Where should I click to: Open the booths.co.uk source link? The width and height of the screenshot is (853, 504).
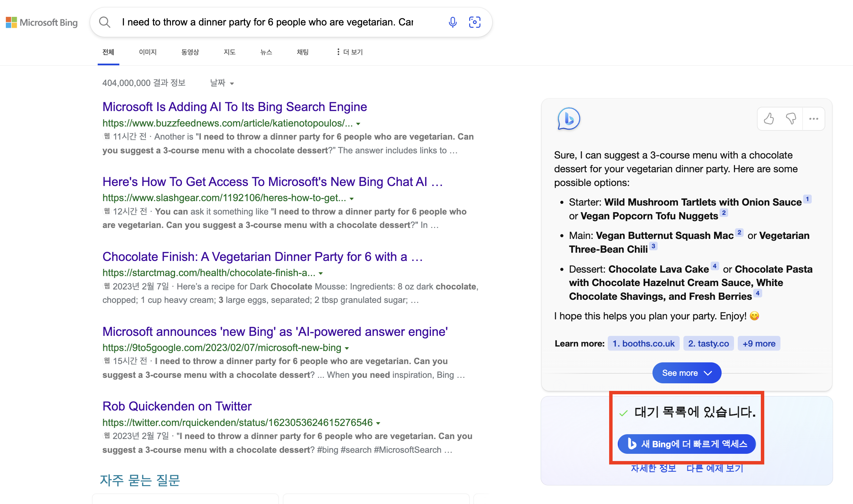(x=643, y=343)
